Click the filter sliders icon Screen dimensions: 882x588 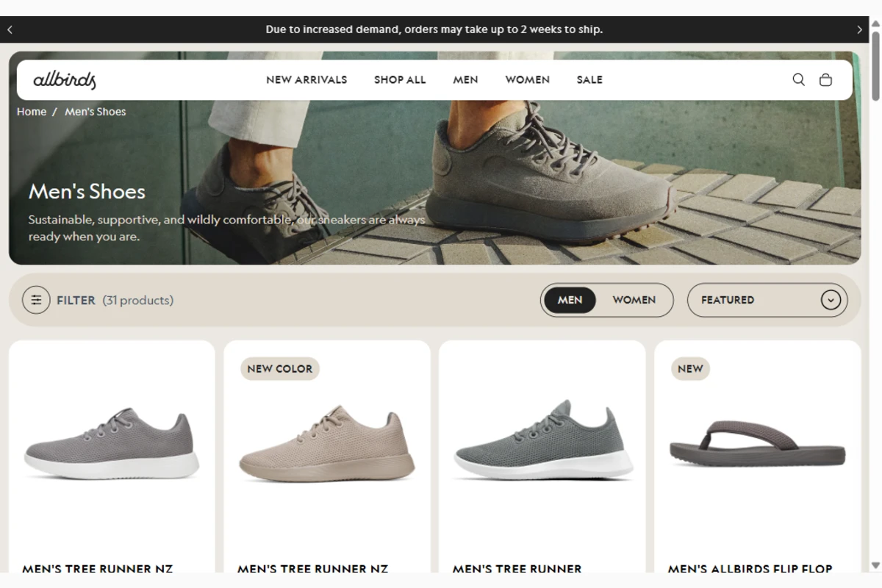click(x=36, y=300)
